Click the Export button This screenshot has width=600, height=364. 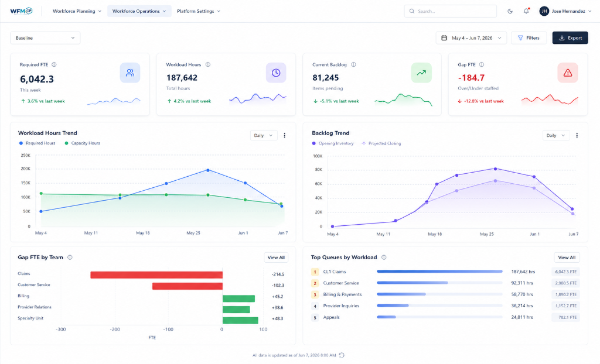570,38
